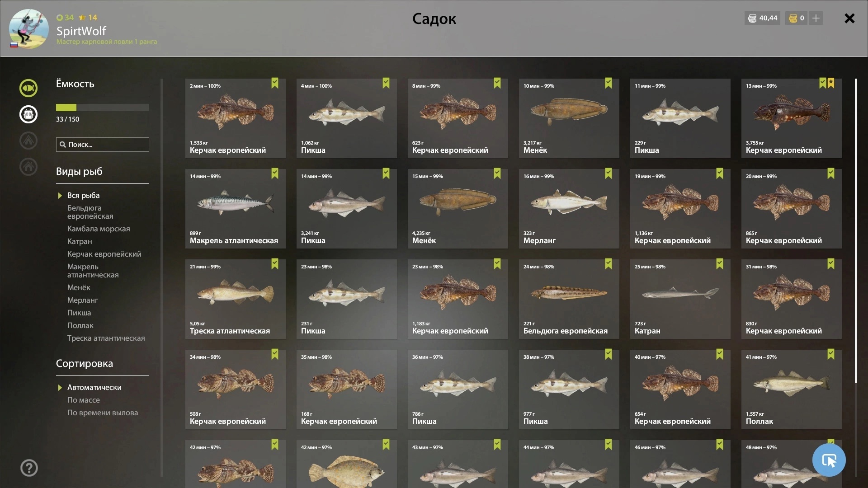
Task: Click the star trophy badge on 3,755 кг Керчак
Action: tap(831, 83)
